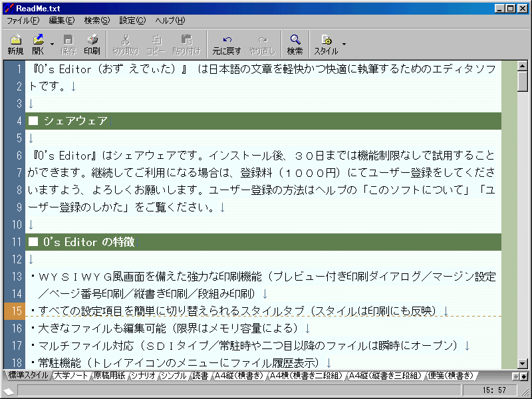The width and height of the screenshot is (532, 399).
Task: Open the 検索(S) menu
Action: tap(97, 21)
